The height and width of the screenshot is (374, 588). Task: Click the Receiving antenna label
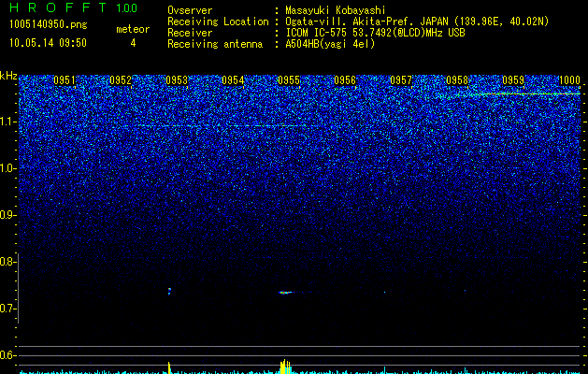215,44
